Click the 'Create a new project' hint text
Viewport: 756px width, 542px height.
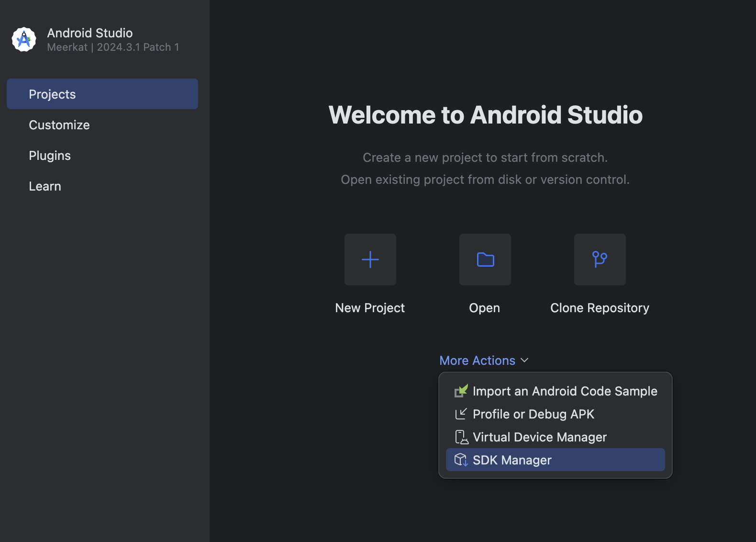pyautogui.click(x=485, y=158)
